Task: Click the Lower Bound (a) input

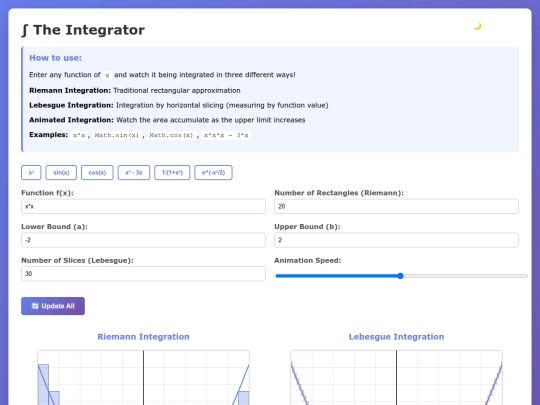Action: pyautogui.click(x=143, y=240)
